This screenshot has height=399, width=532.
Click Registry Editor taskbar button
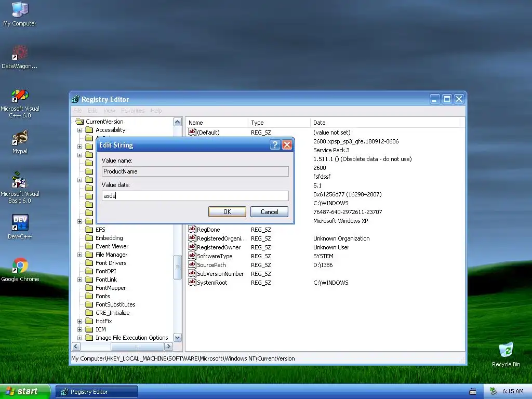[x=97, y=392]
